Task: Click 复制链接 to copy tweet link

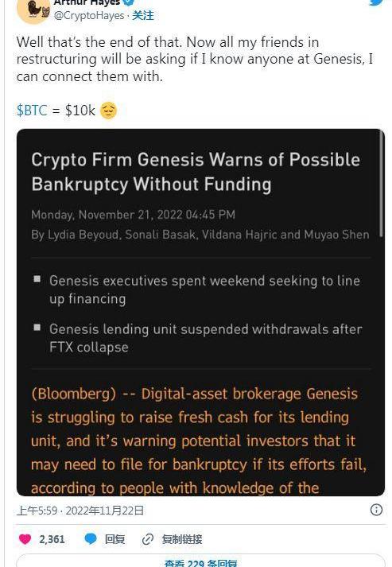Action: click(x=181, y=539)
